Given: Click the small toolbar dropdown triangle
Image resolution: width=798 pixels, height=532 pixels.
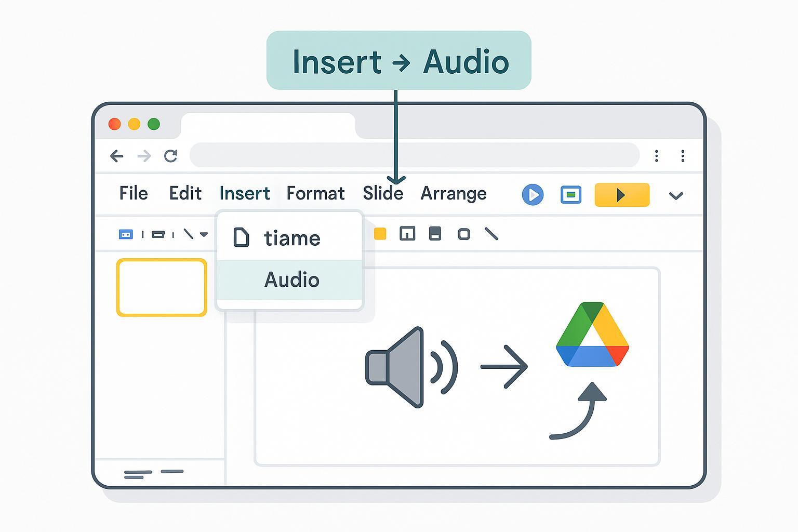Looking at the screenshot, I should [204, 235].
